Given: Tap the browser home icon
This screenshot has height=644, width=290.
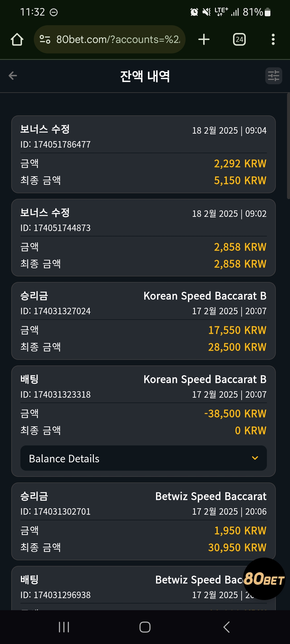Looking at the screenshot, I should coord(17,39).
